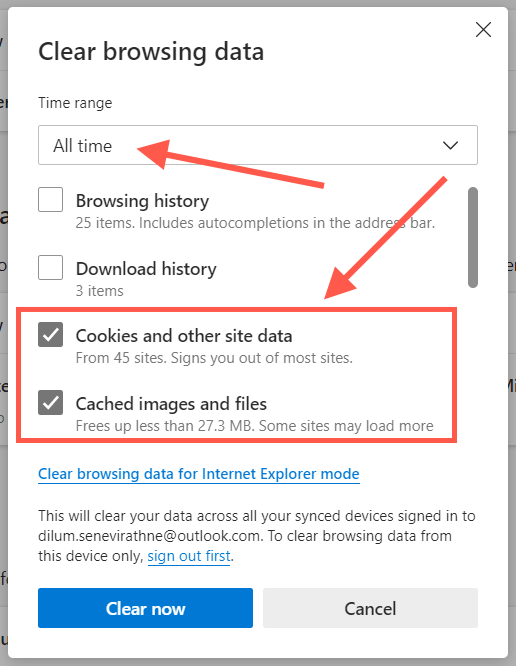Click the Cached images and files label
The height and width of the screenshot is (666, 516).
[x=171, y=404]
